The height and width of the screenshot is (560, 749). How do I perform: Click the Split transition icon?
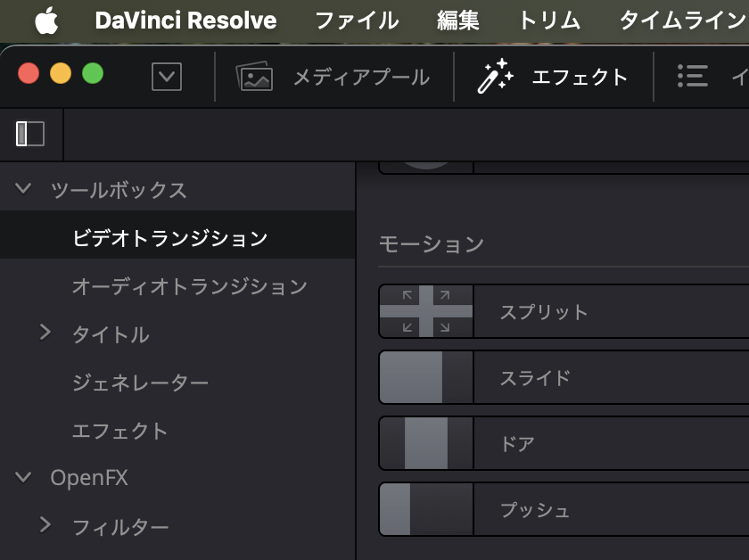click(x=426, y=311)
